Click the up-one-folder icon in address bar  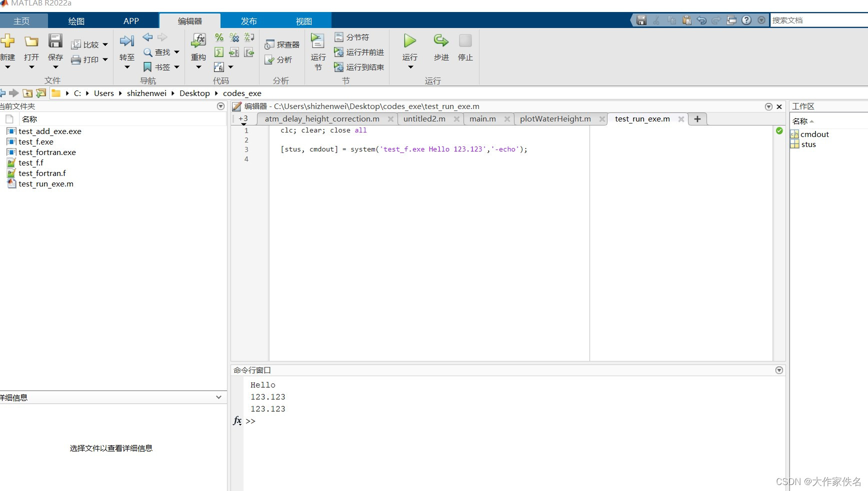[x=27, y=93]
